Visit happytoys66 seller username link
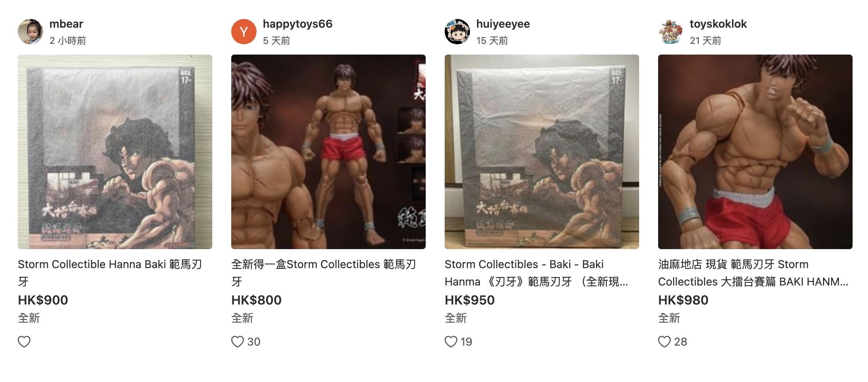The image size is (868, 382). (x=298, y=24)
